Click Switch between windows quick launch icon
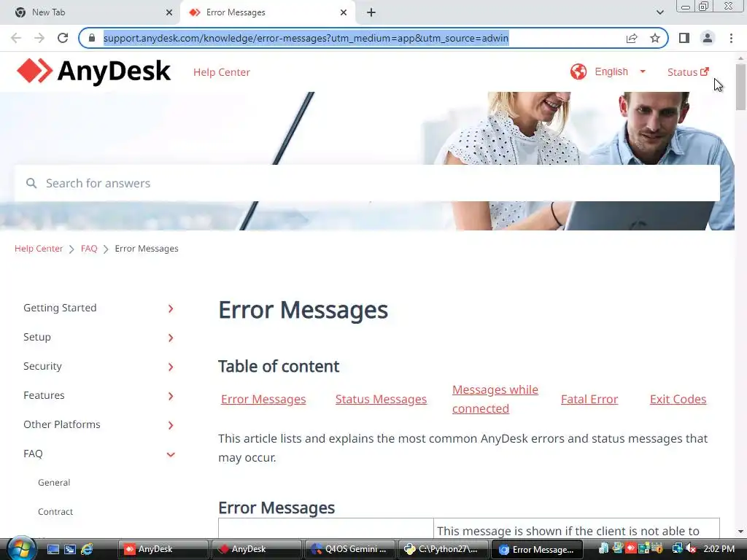This screenshot has width=747, height=560. click(x=70, y=550)
